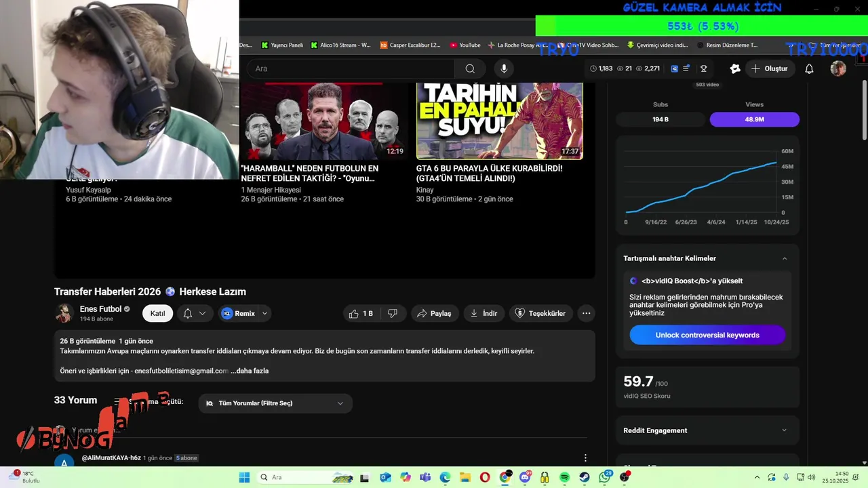The width and height of the screenshot is (868, 488).
Task: Click the Oluştur create button
Action: click(x=770, y=68)
